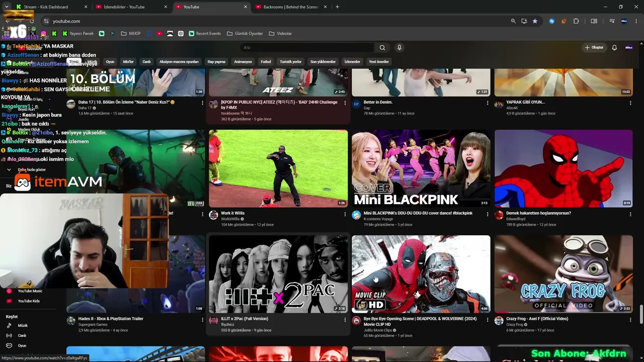This screenshot has height=362, width=644.
Task: Filter feed by Aksiyon-macera oyunları chip
Action: click(179, 62)
